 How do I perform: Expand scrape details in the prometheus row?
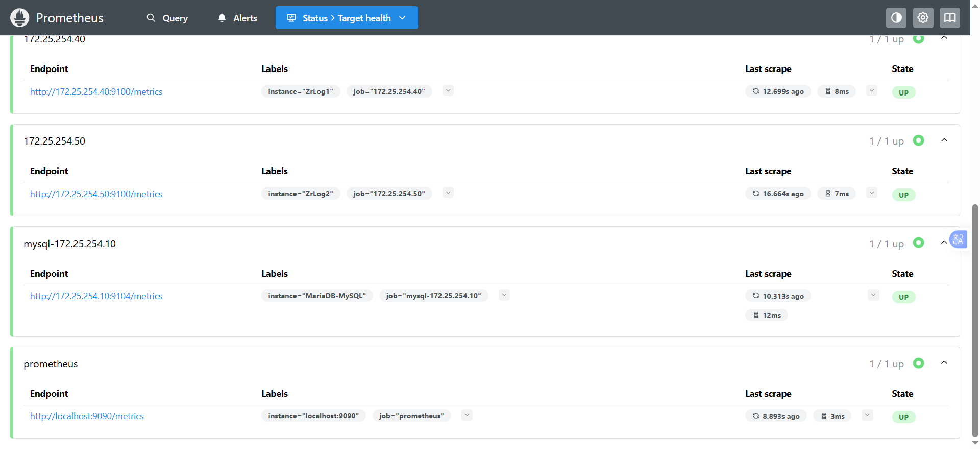click(867, 415)
